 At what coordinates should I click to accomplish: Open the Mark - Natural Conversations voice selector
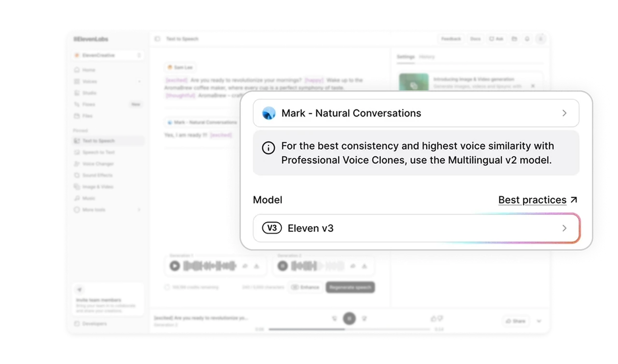pyautogui.click(x=416, y=113)
